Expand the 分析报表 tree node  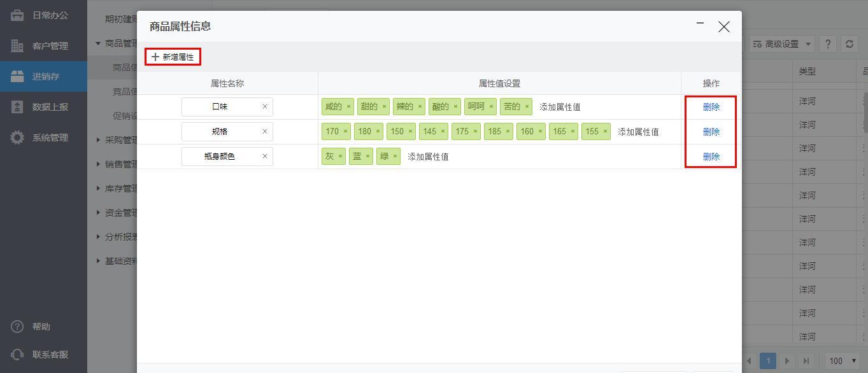(99, 237)
